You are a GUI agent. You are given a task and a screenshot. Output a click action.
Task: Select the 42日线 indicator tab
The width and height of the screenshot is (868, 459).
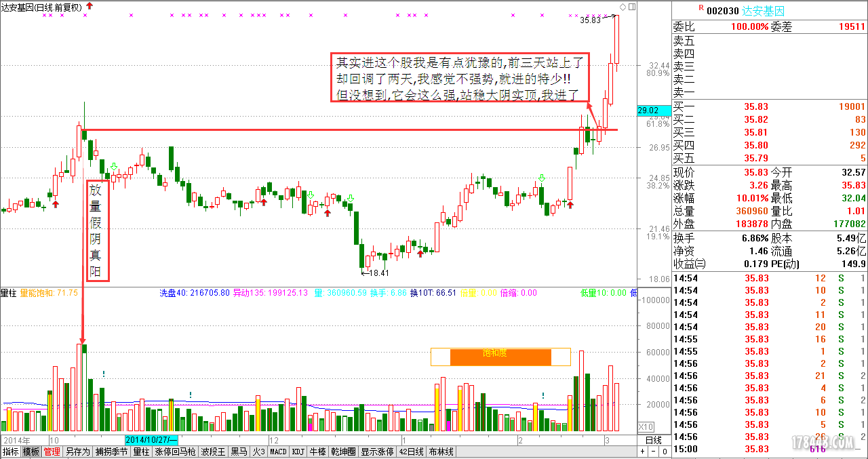412,452
